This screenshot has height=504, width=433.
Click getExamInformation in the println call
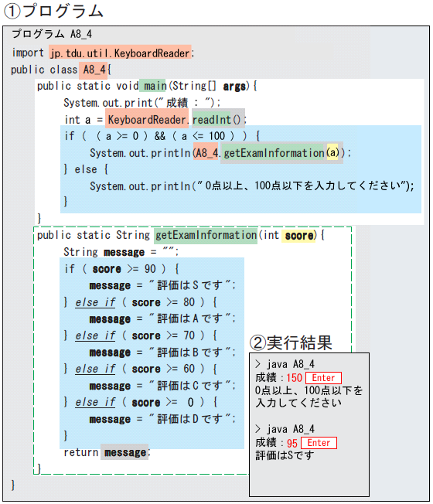click(274, 153)
